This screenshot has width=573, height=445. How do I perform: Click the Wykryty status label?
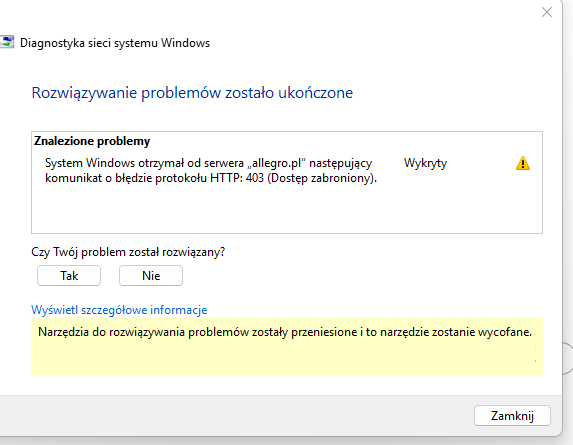click(425, 163)
